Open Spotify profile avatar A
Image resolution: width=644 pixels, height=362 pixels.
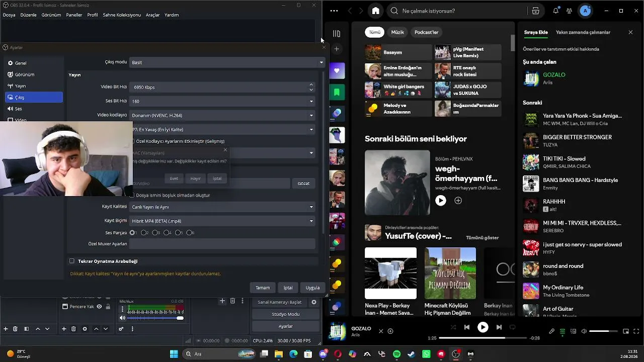point(585,11)
